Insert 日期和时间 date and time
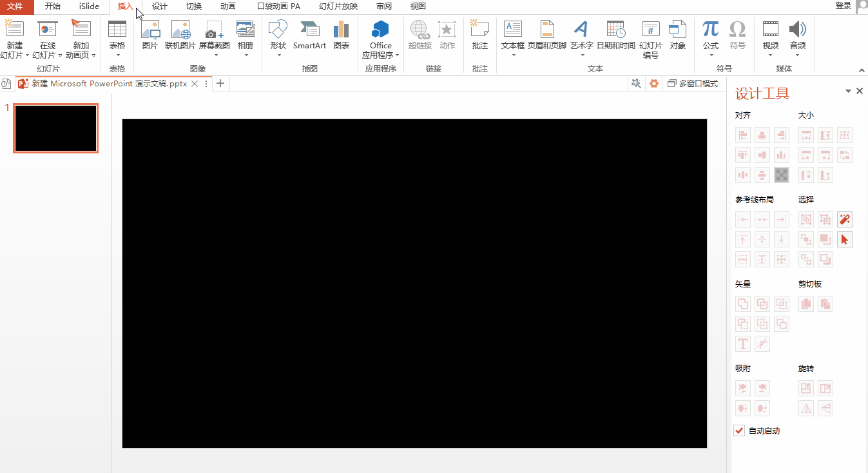868x473 pixels. 616,35
